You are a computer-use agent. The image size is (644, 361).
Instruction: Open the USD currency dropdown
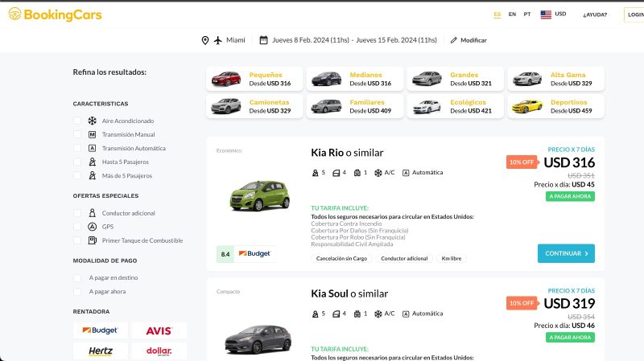(x=553, y=14)
